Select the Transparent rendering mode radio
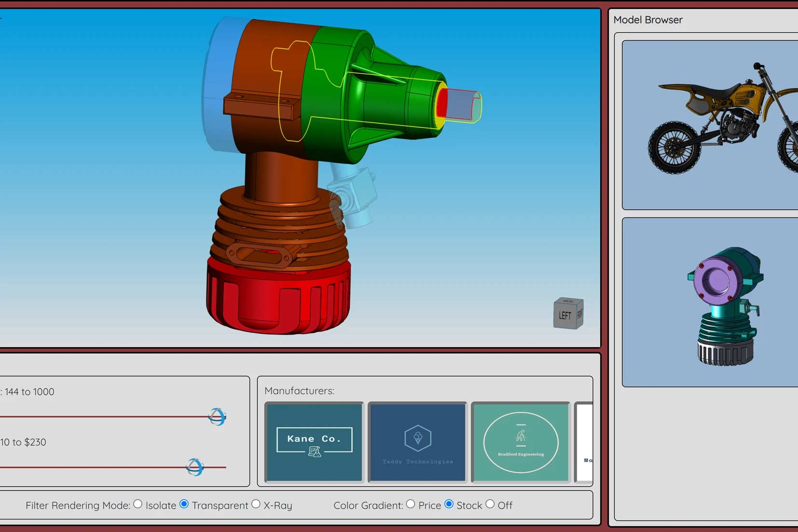798x532 pixels. tap(184, 504)
